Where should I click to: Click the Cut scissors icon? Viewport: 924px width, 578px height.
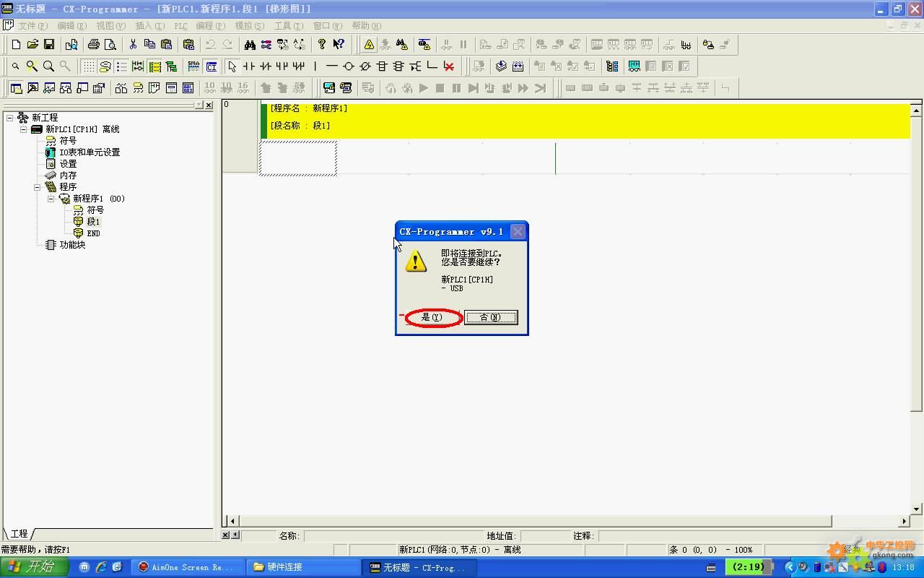pyautogui.click(x=133, y=45)
